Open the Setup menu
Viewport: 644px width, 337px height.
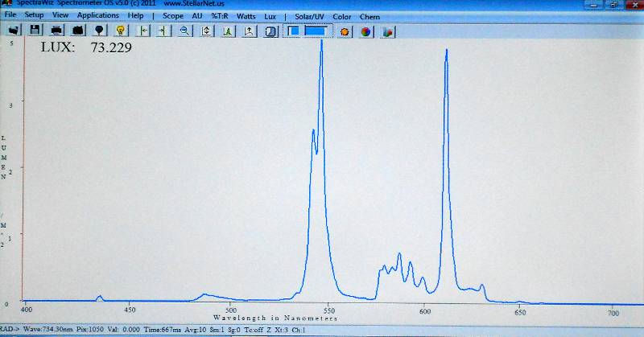[34, 15]
